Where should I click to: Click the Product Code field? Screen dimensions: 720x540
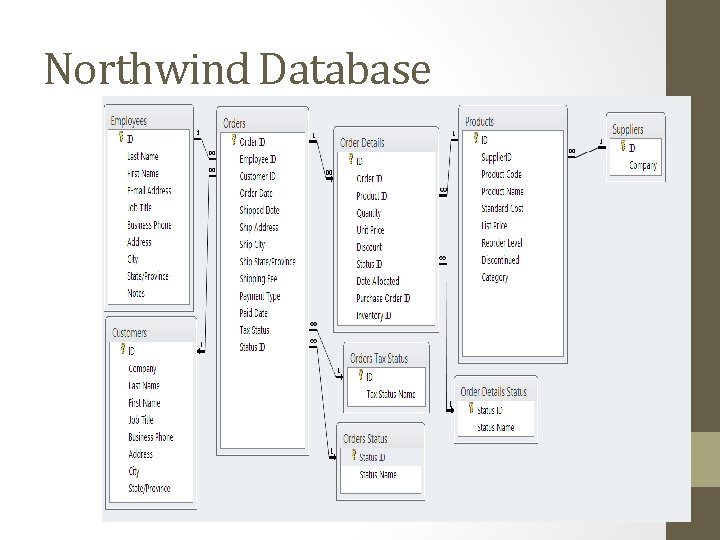click(501, 174)
